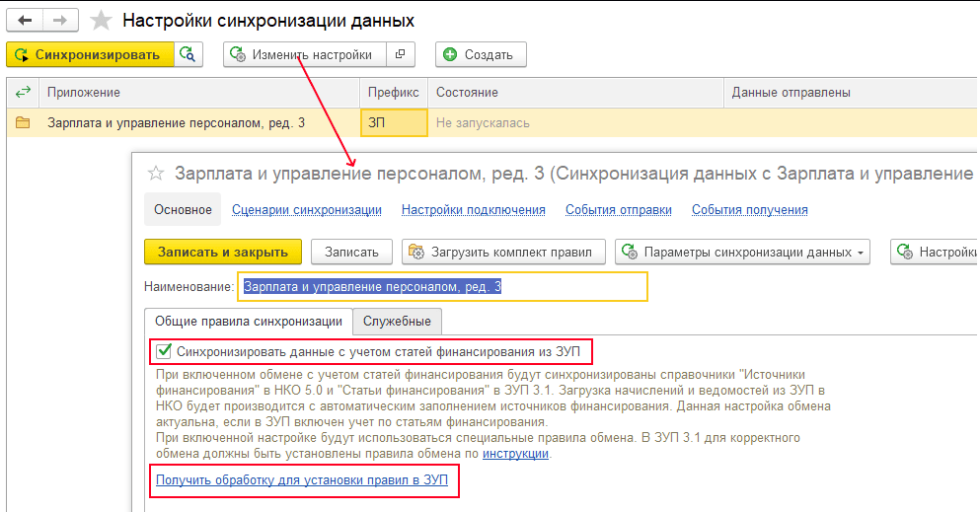Click Загрузить комплект правил button

(503, 252)
